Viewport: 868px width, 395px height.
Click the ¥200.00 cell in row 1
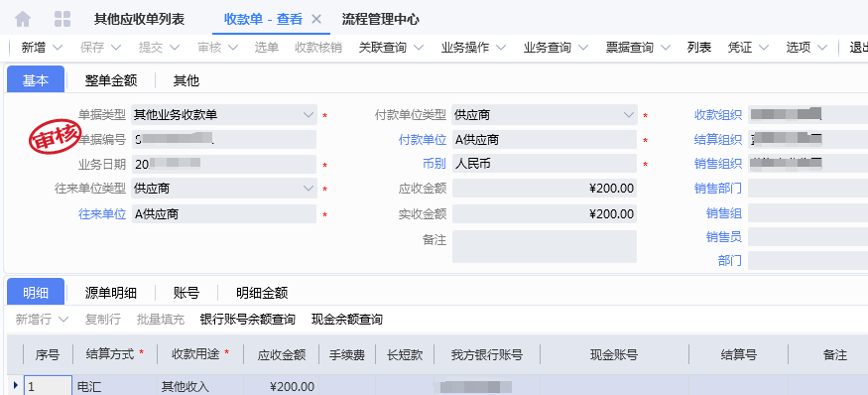pos(281,386)
